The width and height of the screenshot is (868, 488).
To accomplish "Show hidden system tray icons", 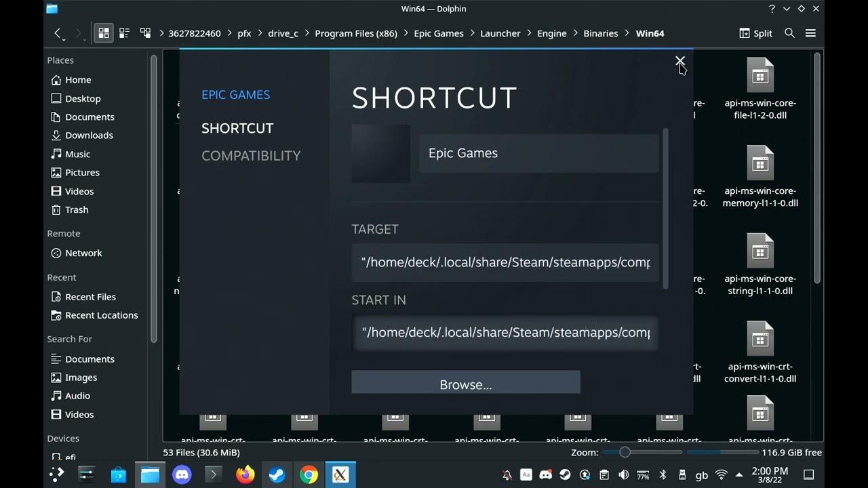I will [738, 475].
